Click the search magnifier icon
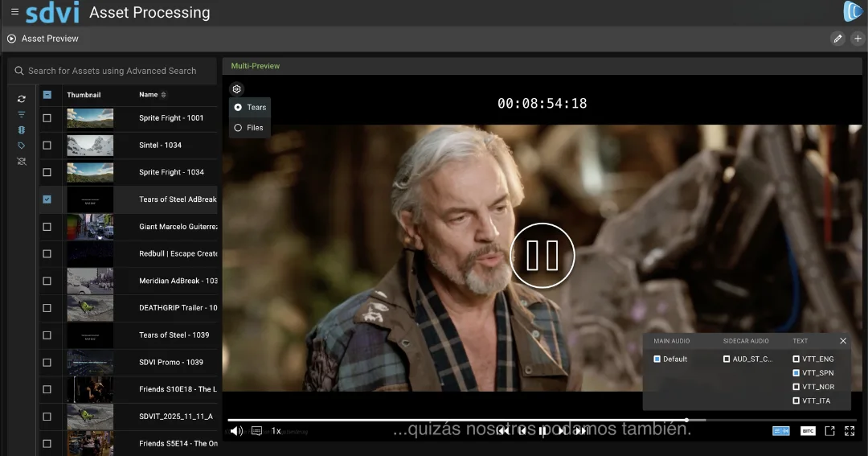Viewport: 868px width, 456px height. click(x=19, y=71)
